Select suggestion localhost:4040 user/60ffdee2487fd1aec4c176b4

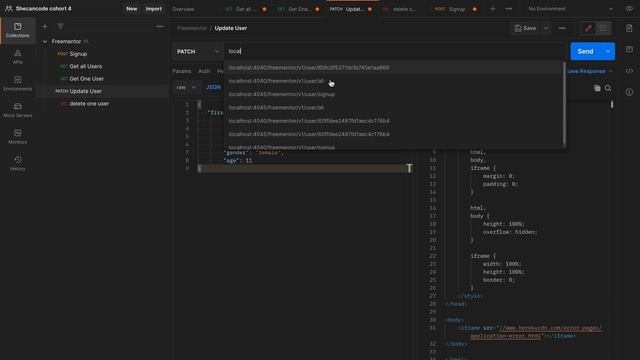click(393, 121)
